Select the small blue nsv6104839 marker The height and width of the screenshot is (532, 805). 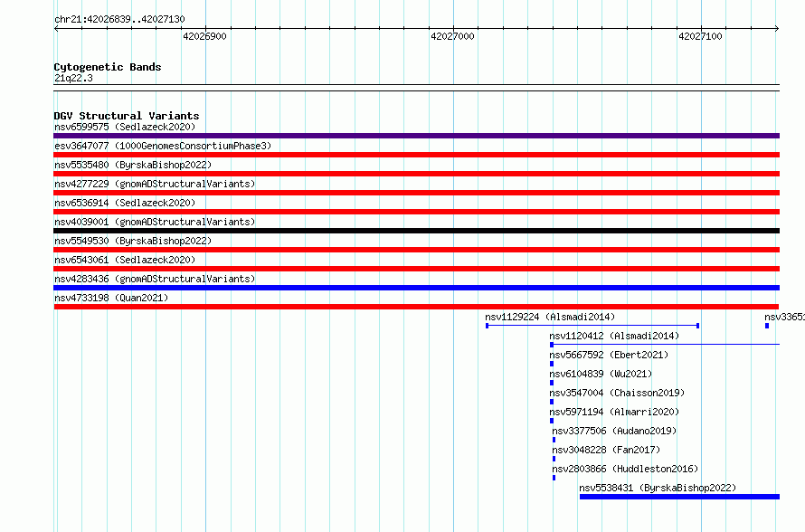point(552,383)
